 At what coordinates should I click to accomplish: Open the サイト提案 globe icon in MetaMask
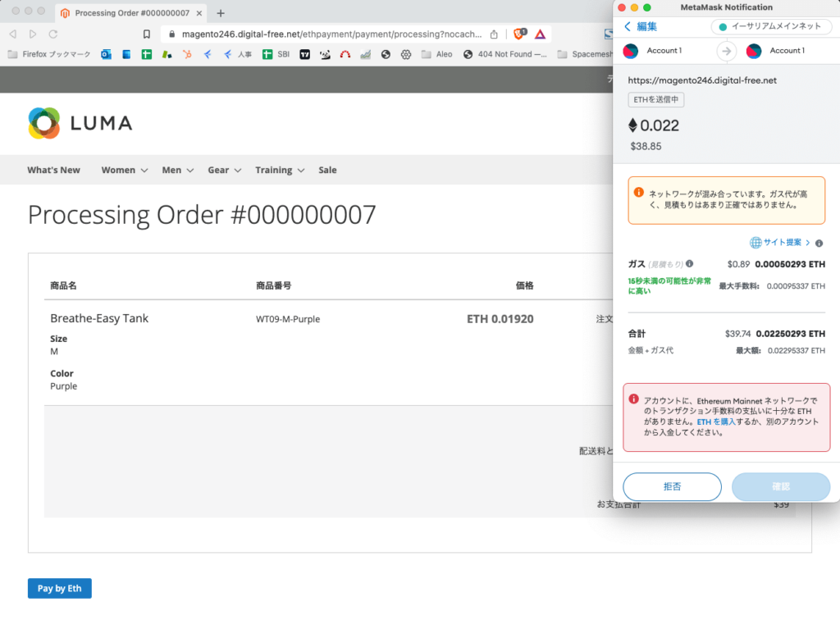pyautogui.click(x=756, y=242)
